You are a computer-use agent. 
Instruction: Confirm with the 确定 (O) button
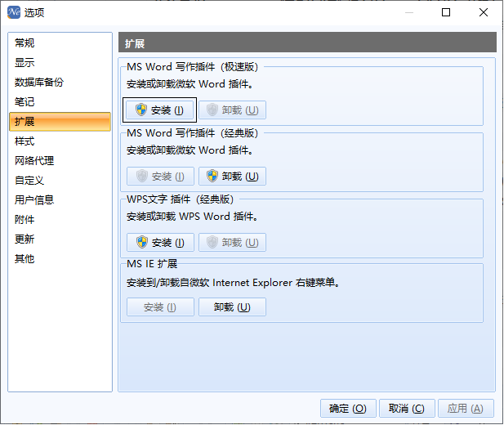pos(348,409)
